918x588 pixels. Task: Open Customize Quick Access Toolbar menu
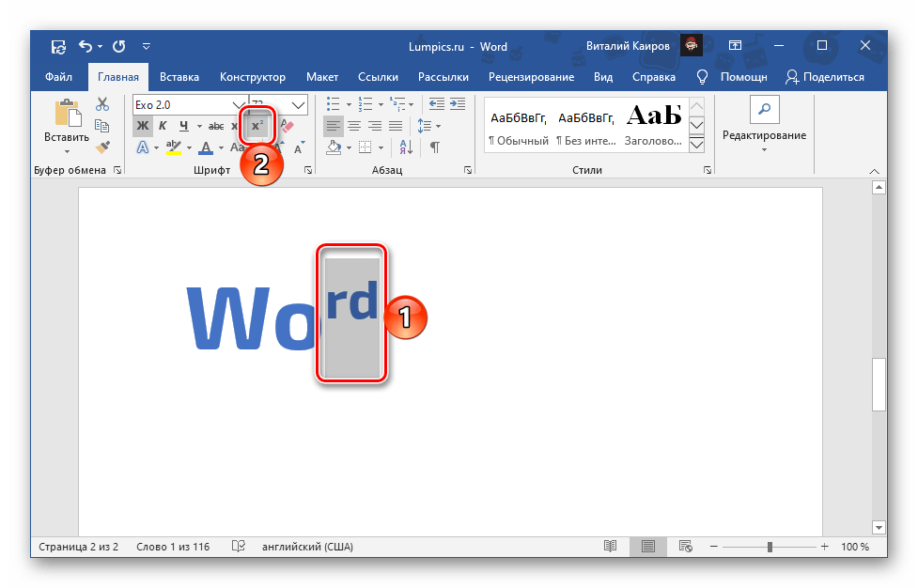147,46
